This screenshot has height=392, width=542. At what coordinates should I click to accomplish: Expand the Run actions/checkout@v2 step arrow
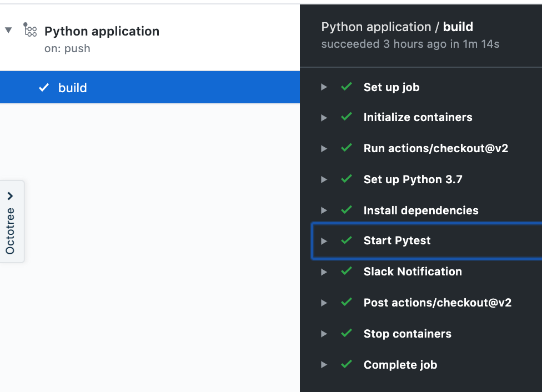[x=324, y=148]
